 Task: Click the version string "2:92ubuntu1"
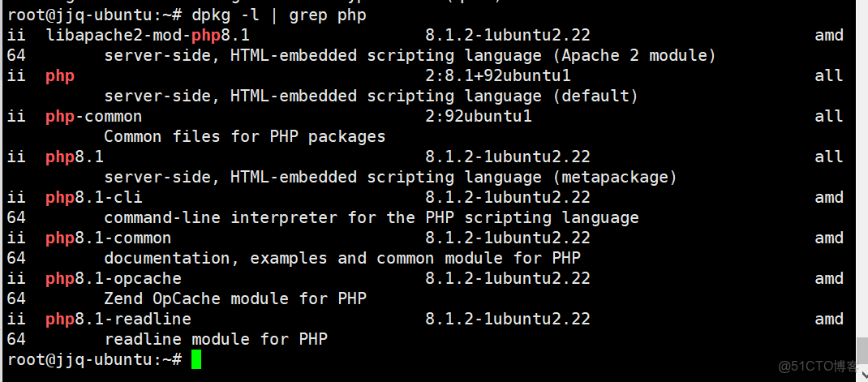pos(478,117)
